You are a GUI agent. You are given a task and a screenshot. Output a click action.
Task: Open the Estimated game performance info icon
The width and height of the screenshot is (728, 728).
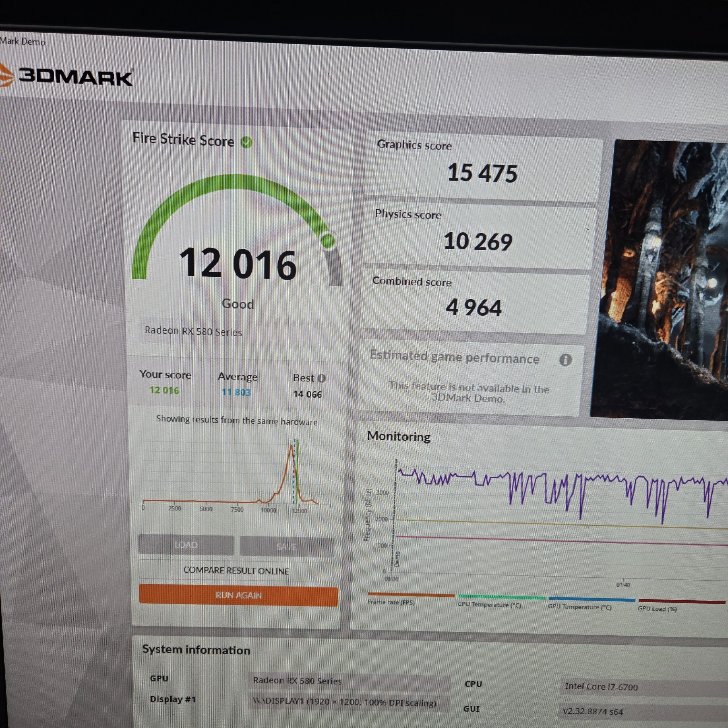tap(565, 360)
